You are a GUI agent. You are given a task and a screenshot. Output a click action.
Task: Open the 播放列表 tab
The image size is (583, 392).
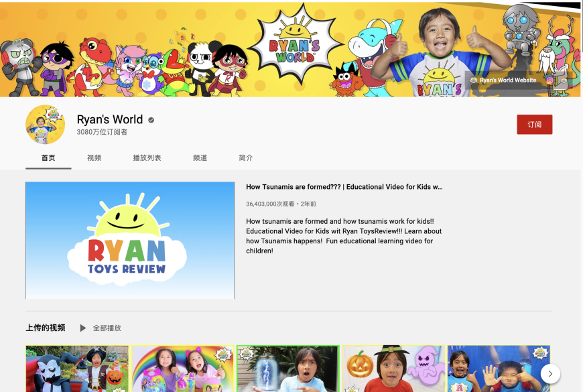click(x=147, y=158)
